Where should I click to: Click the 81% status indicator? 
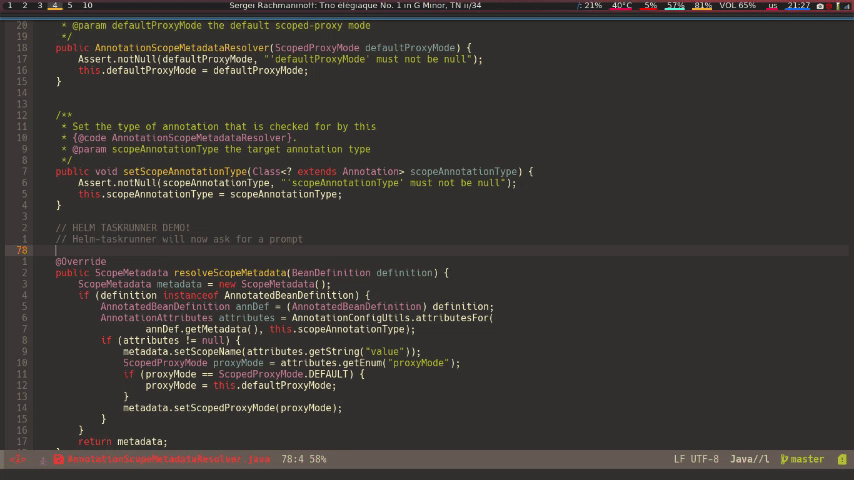703,5
